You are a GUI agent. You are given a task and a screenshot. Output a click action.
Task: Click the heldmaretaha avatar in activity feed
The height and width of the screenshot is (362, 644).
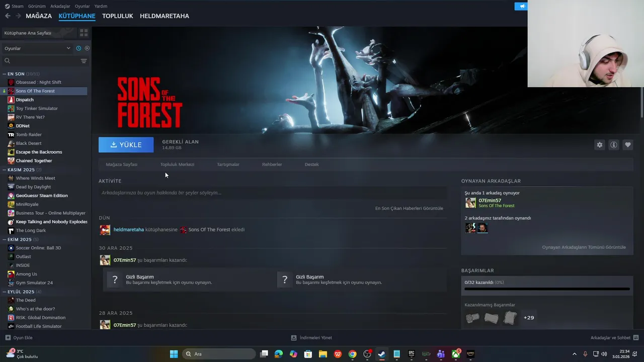click(105, 230)
